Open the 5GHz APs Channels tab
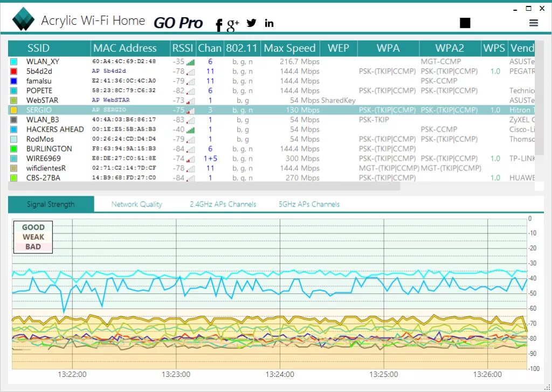This screenshot has width=552, height=392. 309,204
